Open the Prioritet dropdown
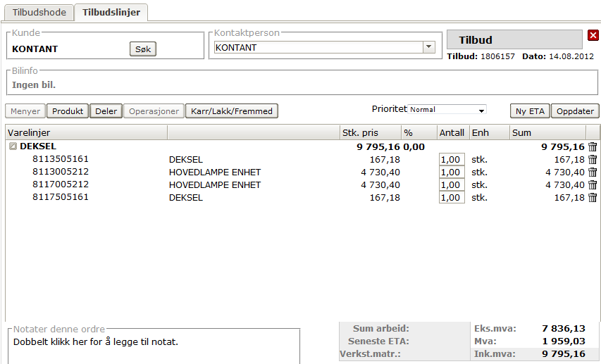Image resolution: width=601 pixels, height=364 pixels. tap(482, 111)
